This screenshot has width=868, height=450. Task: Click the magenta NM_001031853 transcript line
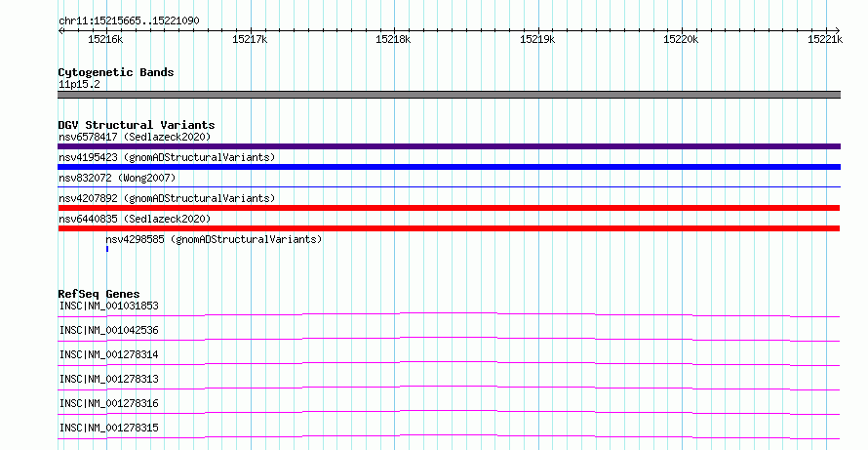pyautogui.click(x=449, y=313)
